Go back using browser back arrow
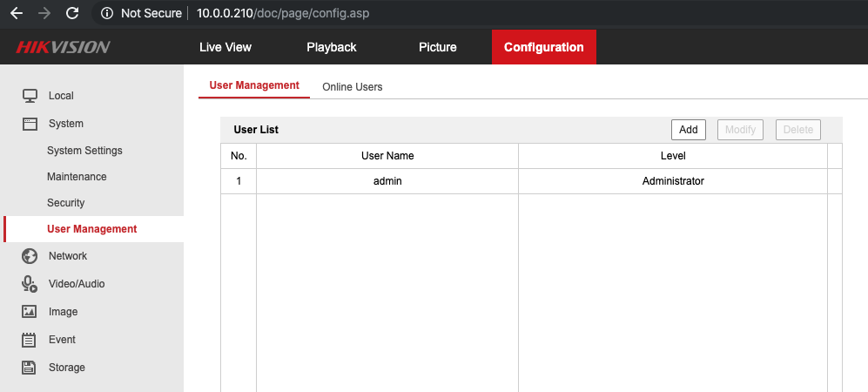 pyautogui.click(x=17, y=13)
